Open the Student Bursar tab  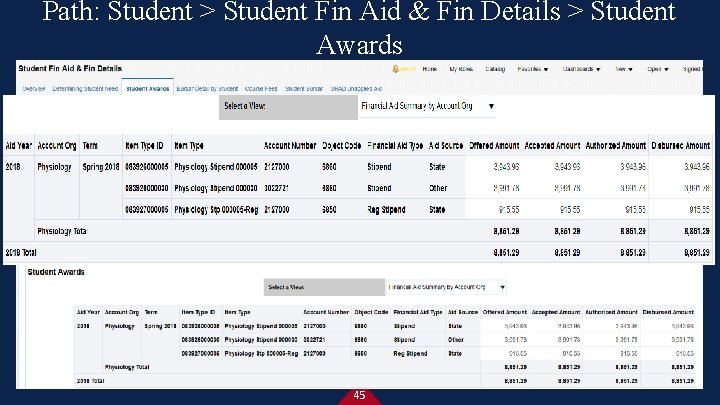click(304, 89)
